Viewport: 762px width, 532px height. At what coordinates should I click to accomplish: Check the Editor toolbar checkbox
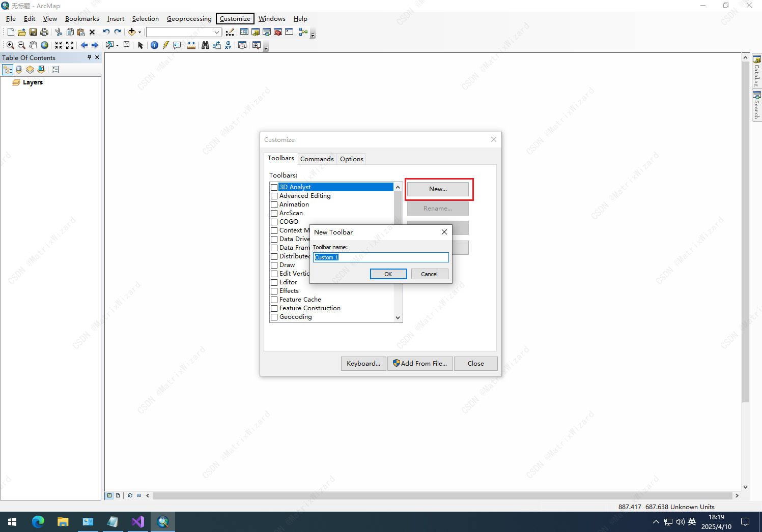(x=274, y=282)
